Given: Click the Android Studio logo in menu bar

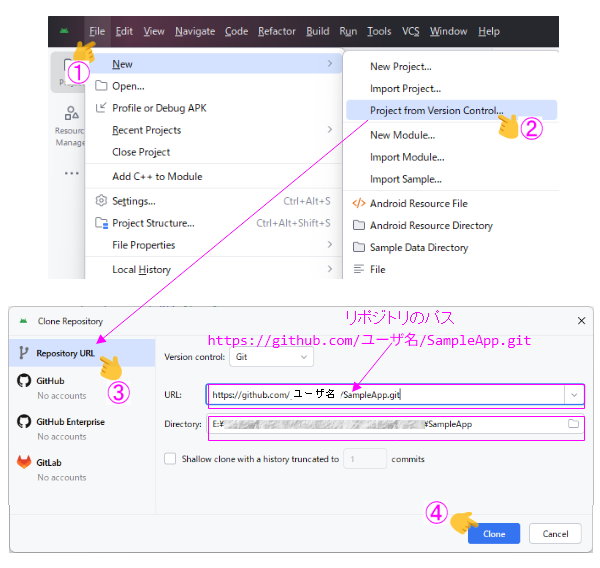Looking at the screenshot, I should (64, 31).
